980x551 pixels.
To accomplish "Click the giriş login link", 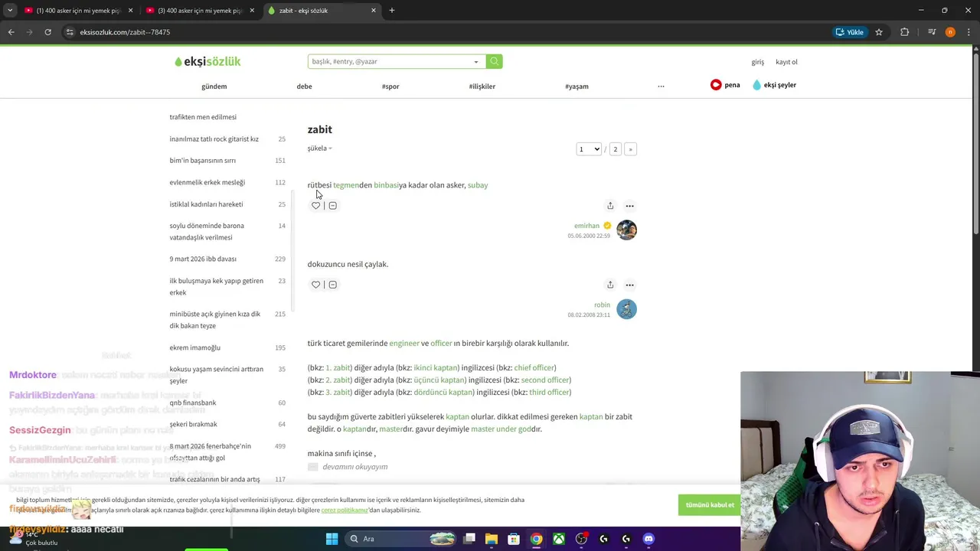I will click(x=757, y=62).
